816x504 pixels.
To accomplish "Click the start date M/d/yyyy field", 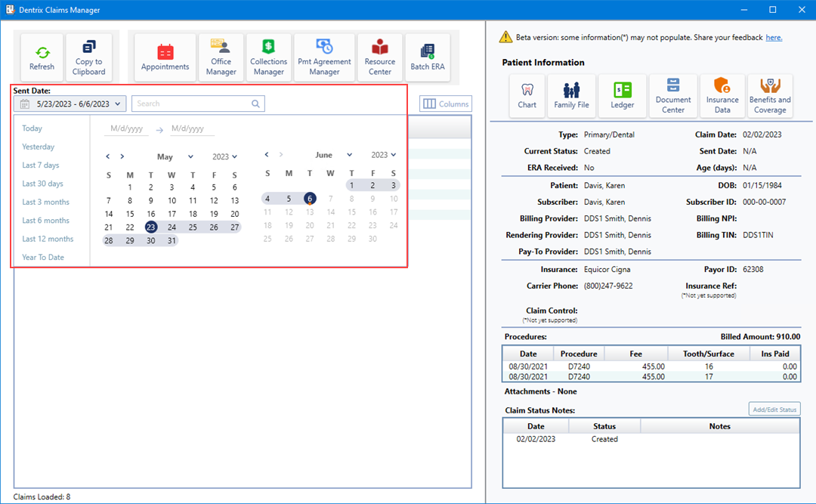I will point(126,128).
